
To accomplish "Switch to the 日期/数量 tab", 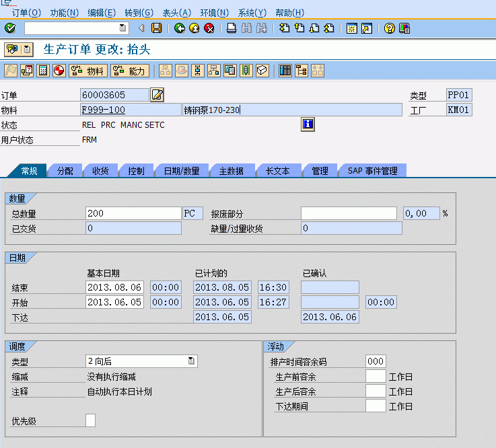I will coord(182,171).
